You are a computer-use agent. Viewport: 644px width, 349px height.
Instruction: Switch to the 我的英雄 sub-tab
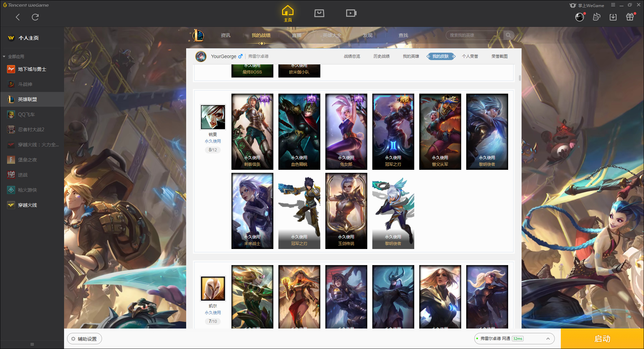tap(411, 56)
